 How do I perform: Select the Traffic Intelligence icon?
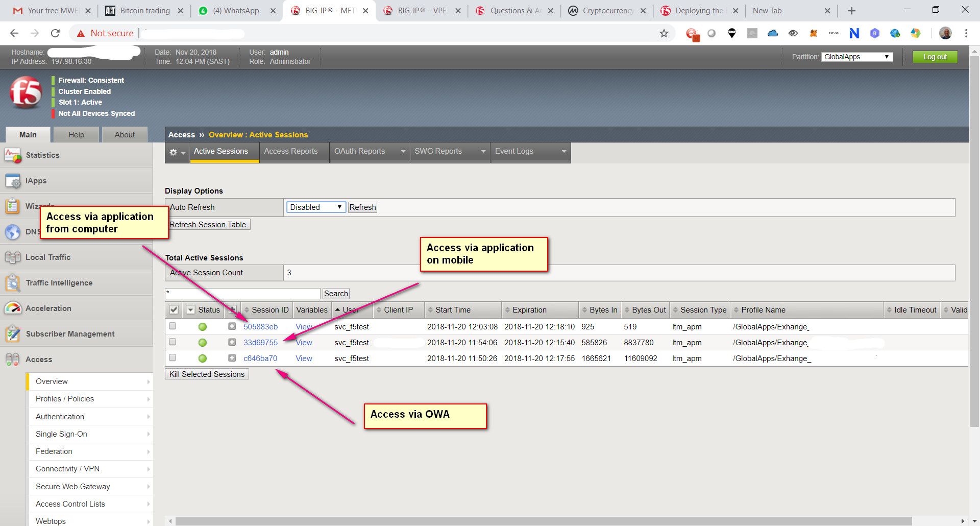13,282
